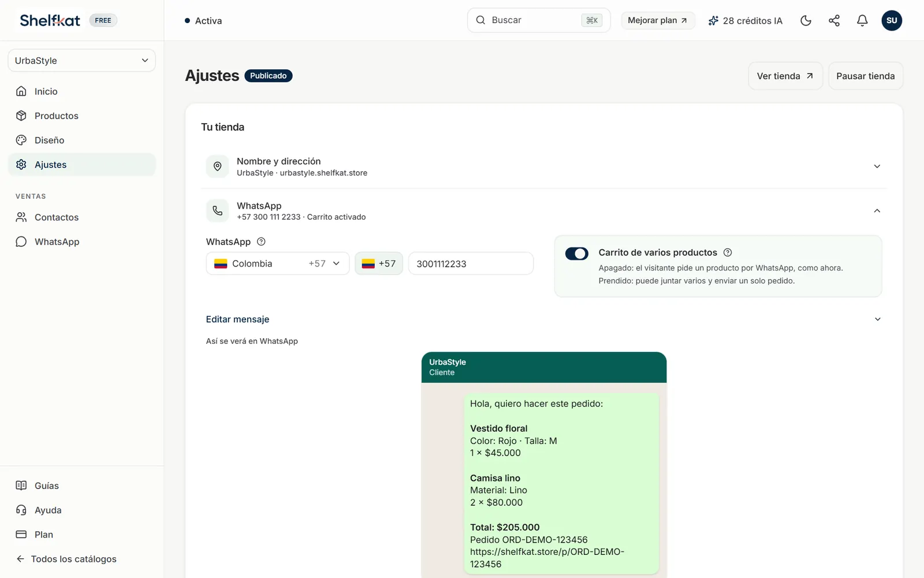This screenshot has height=578, width=924.
Task: Click the Shelfkat logo
Action: click(x=50, y=20)
